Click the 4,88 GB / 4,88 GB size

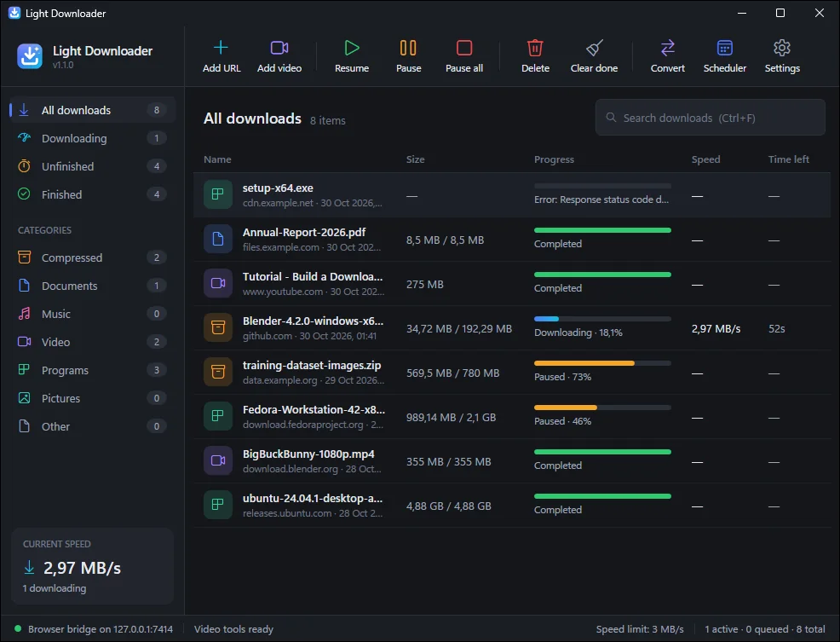(448, 506)
